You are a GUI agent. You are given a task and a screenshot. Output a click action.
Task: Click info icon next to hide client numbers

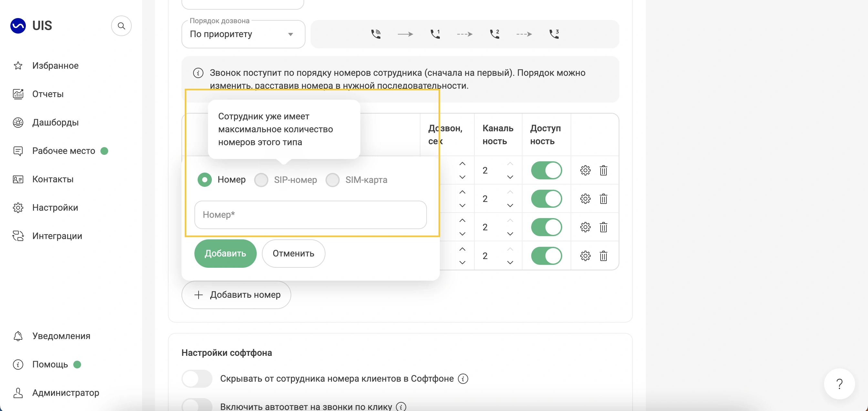point(463,379)
